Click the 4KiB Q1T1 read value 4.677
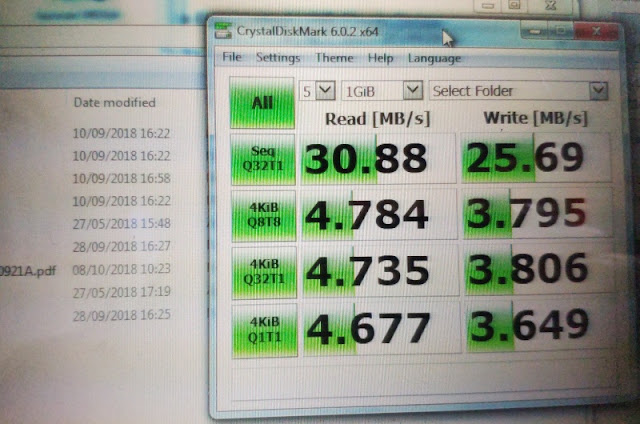Viewport: 640px width, 424px height. (x=382, y=328)
